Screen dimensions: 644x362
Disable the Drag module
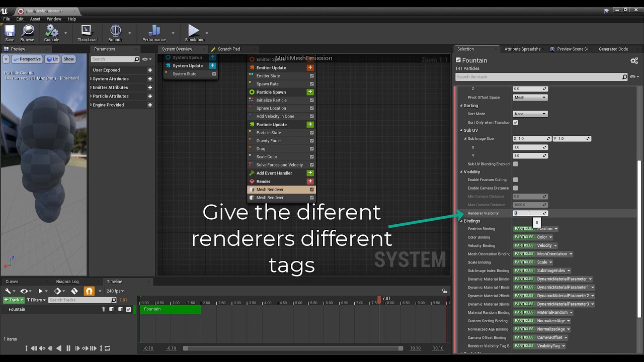pyautogui.click(x=312, y=149)
